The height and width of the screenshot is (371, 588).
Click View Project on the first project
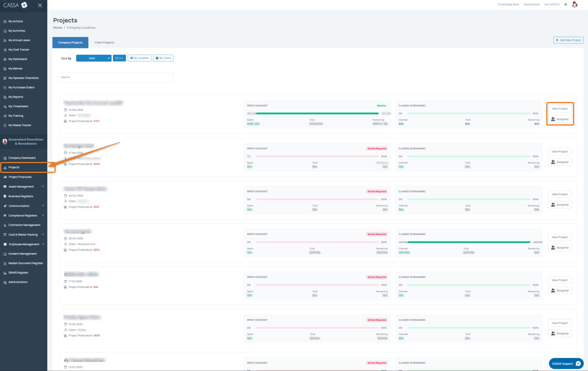point(559,108)
